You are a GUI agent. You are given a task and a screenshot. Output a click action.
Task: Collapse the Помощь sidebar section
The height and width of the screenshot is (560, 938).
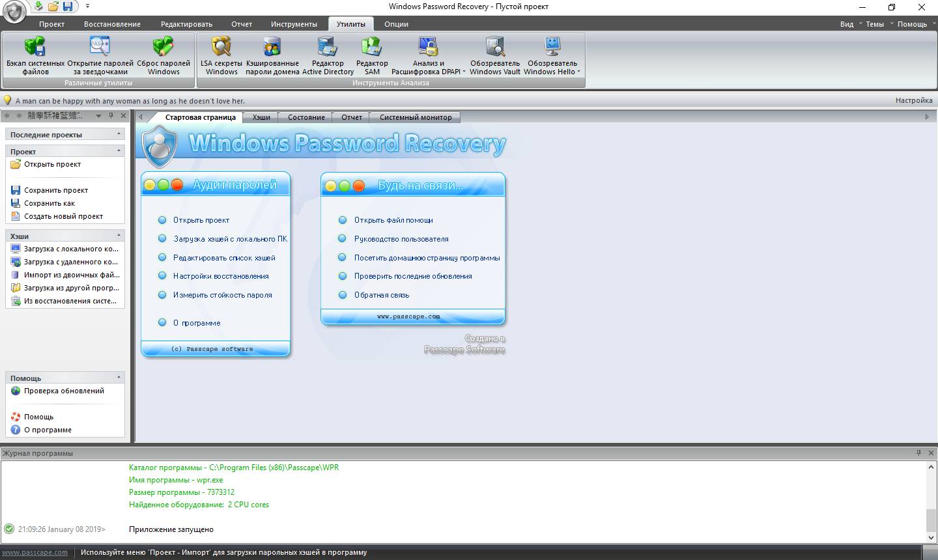pyautogui.click(x=119, y=377)
